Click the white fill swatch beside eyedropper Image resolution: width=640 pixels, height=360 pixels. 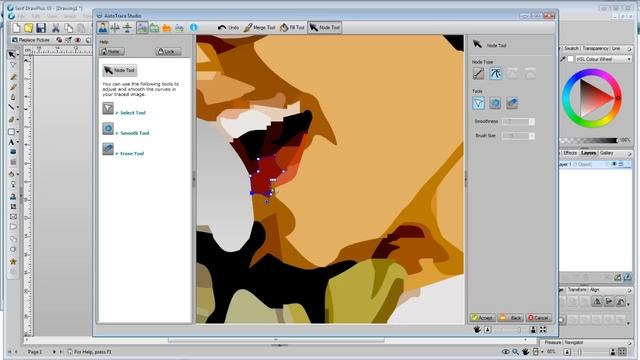click(x=571, y=59)
